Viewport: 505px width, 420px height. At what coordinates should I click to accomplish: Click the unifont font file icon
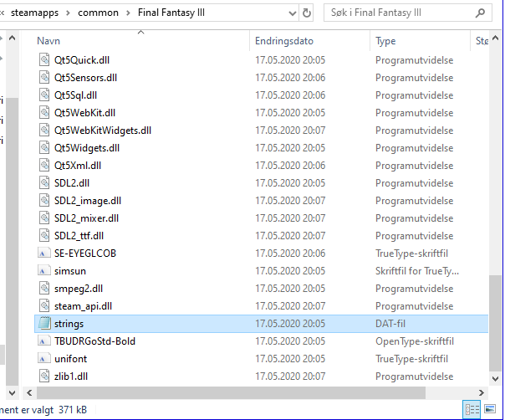(x=44, y=359)
